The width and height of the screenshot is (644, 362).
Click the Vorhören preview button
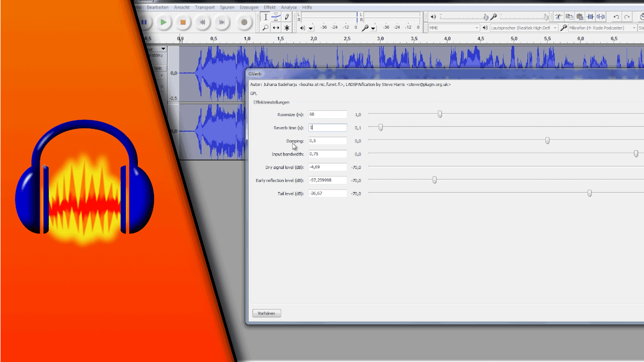point(267,313)
